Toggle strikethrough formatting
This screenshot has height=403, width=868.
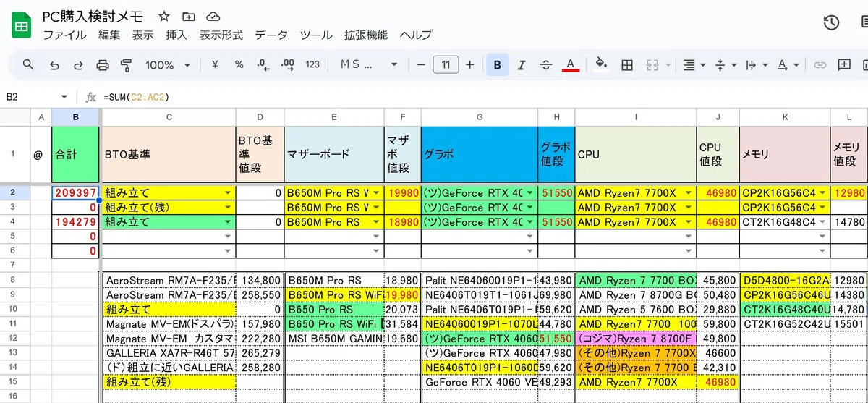(x=546, y=65)
